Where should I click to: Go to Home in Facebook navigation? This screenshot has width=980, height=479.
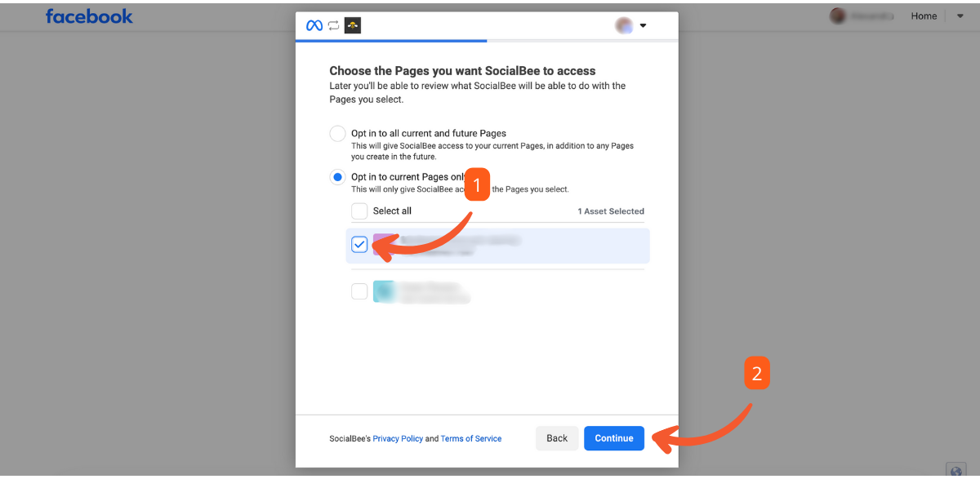(x=924, y=16)
